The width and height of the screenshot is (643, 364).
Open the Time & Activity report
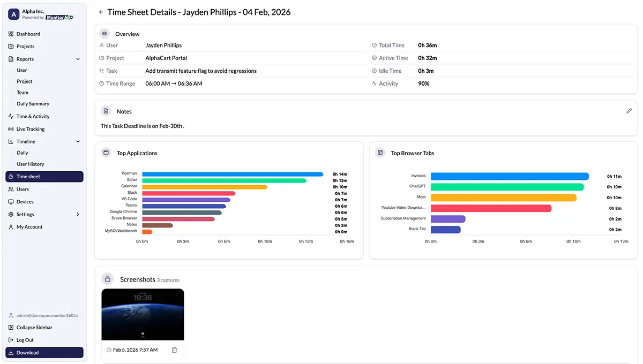(31, 116)
